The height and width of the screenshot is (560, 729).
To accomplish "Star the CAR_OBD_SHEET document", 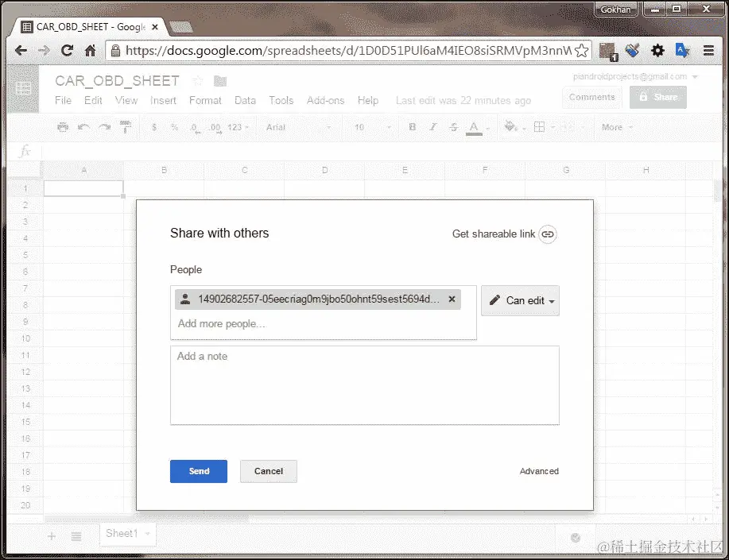I will (x=198, y=81).
